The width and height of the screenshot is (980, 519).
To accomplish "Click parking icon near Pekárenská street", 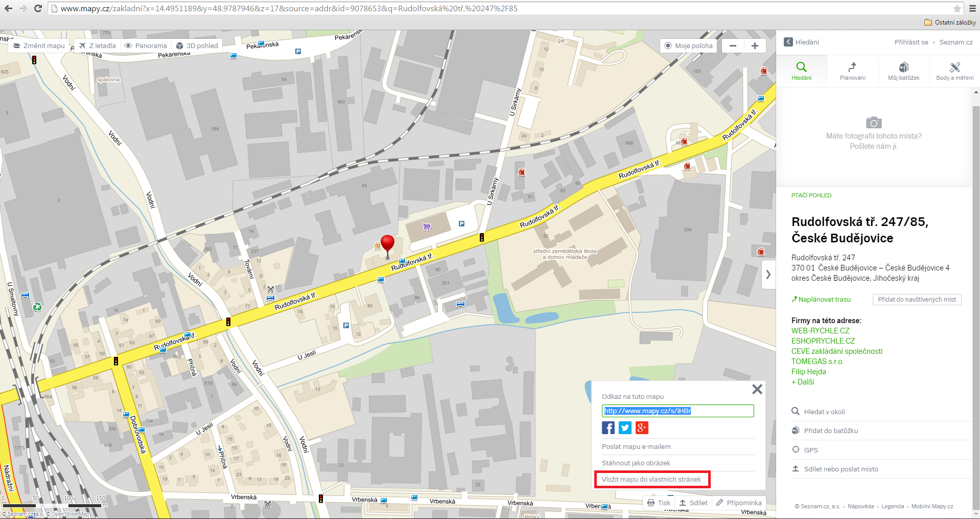I will [x=298, y=51].
